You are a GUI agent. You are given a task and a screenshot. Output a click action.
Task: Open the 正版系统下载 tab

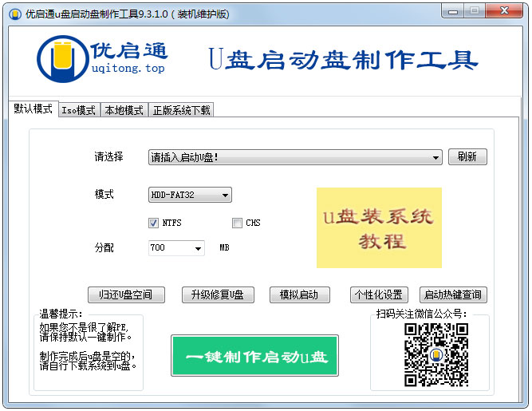pos(181,110)
